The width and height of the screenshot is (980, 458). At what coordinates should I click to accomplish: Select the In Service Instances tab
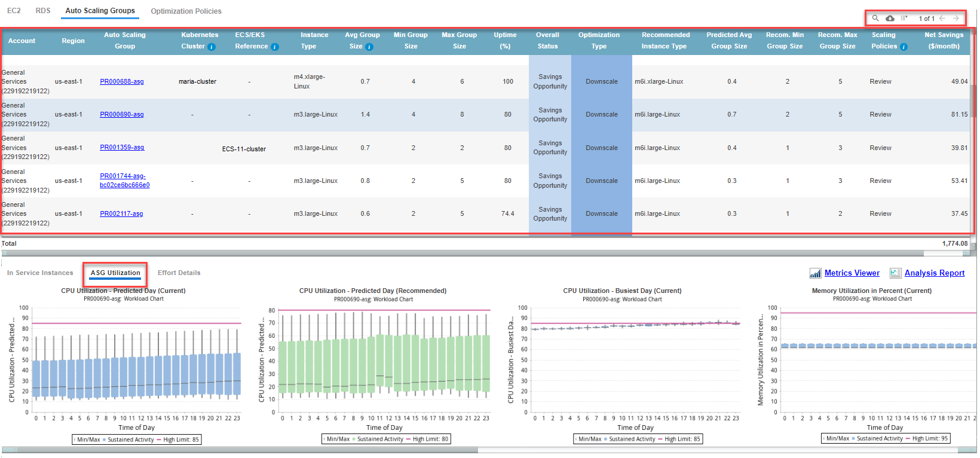pos(40,273)
